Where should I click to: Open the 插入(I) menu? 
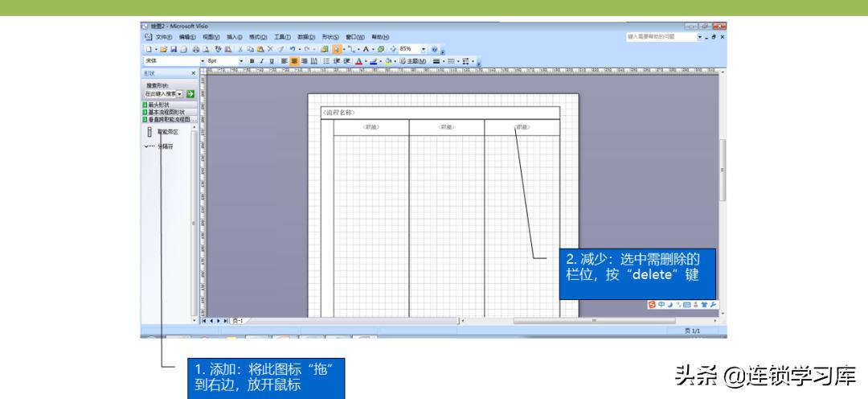click(x=234, y=37)
